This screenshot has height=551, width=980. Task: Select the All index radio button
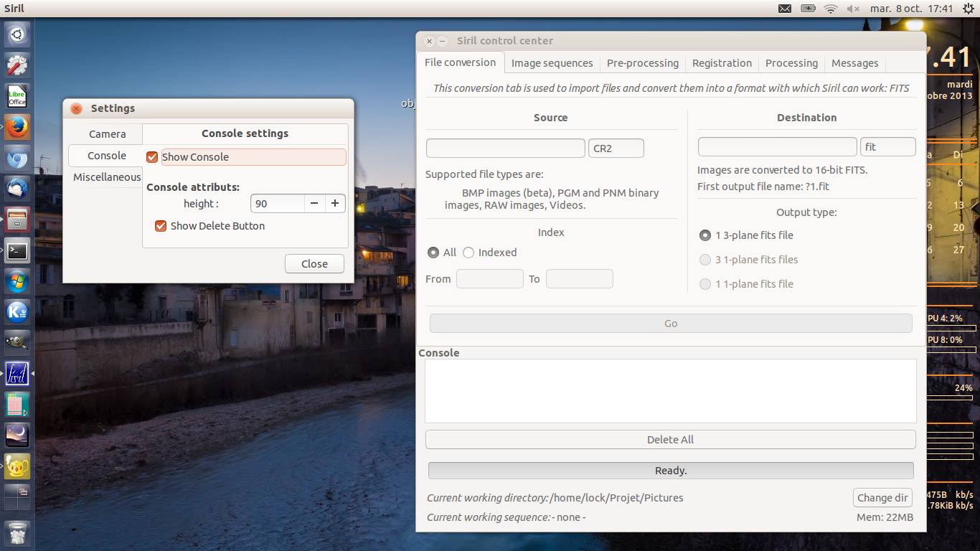433,253
